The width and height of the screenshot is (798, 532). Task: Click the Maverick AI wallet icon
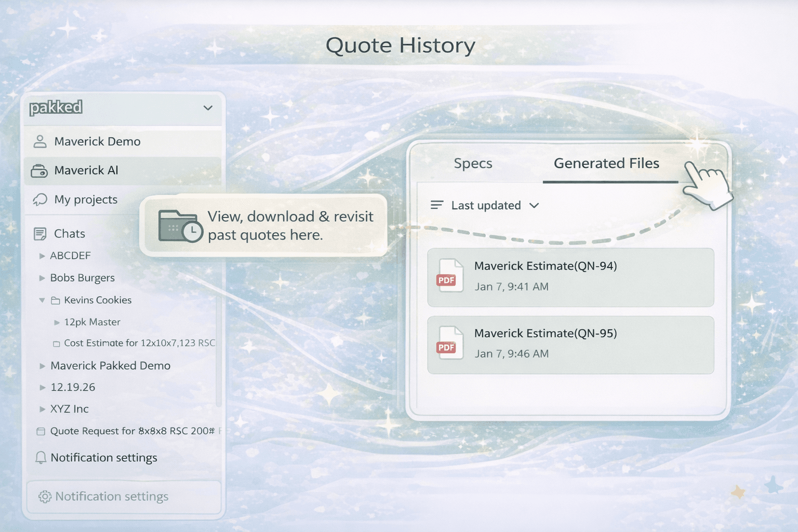tap(39, 170)
